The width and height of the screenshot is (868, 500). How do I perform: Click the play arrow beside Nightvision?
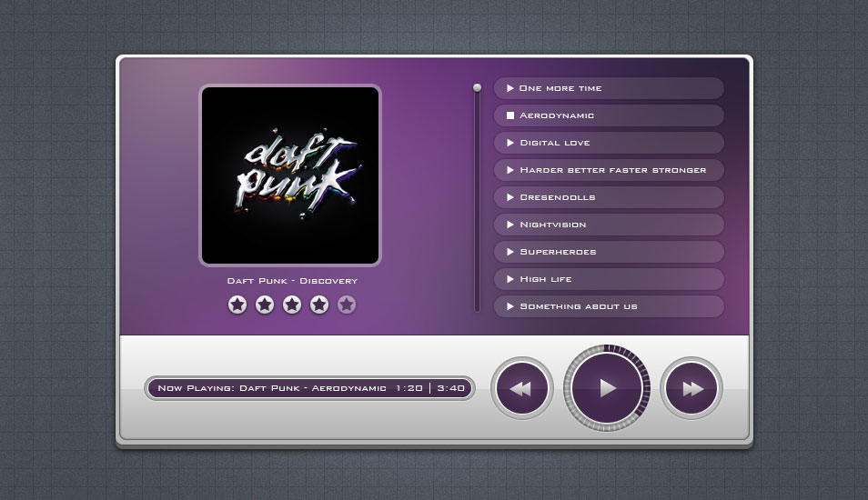[510, 225]
